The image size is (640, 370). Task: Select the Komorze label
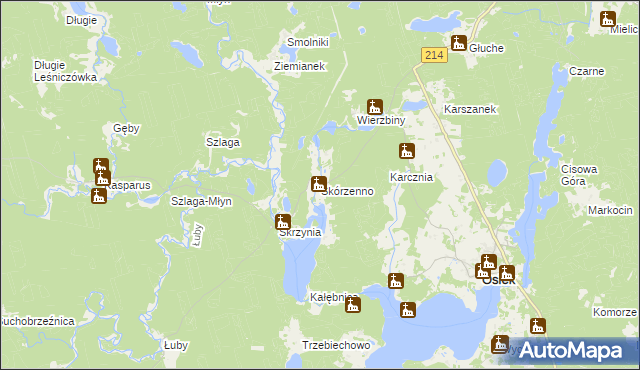615,312
